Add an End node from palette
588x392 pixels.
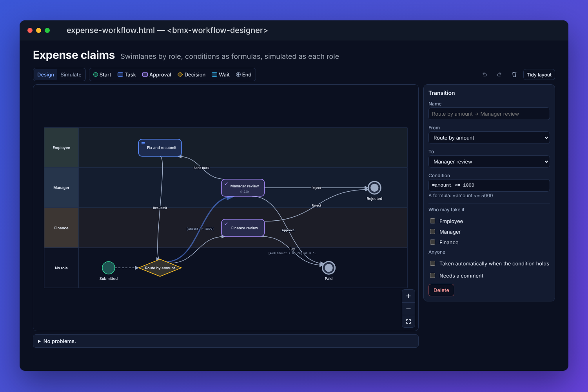pyautogui.click(x=244, y=74)
